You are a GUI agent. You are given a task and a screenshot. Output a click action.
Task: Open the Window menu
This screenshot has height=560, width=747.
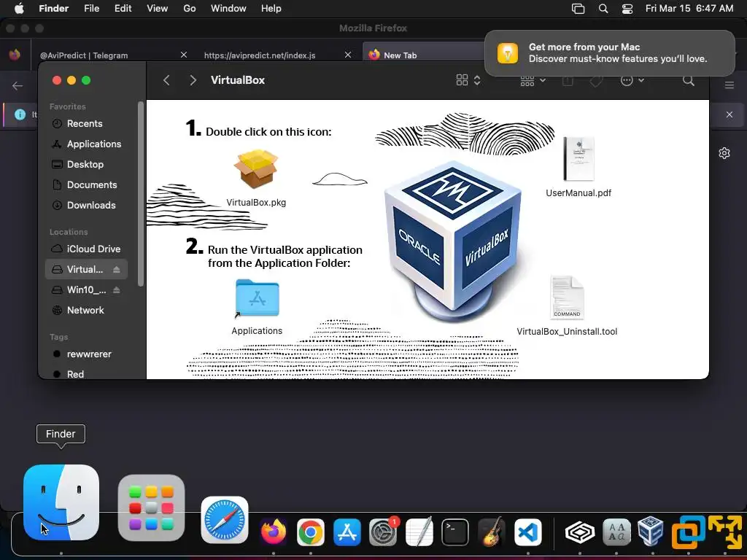pos(228,8)
